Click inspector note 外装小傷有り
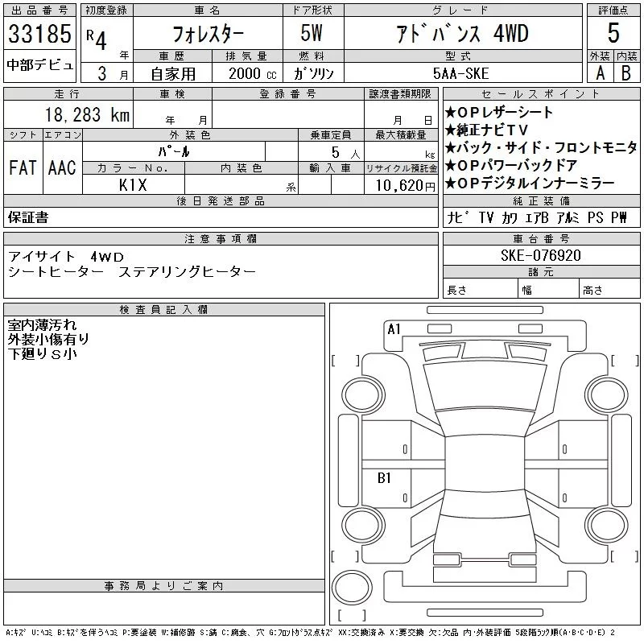 click(x=48, y=339)
